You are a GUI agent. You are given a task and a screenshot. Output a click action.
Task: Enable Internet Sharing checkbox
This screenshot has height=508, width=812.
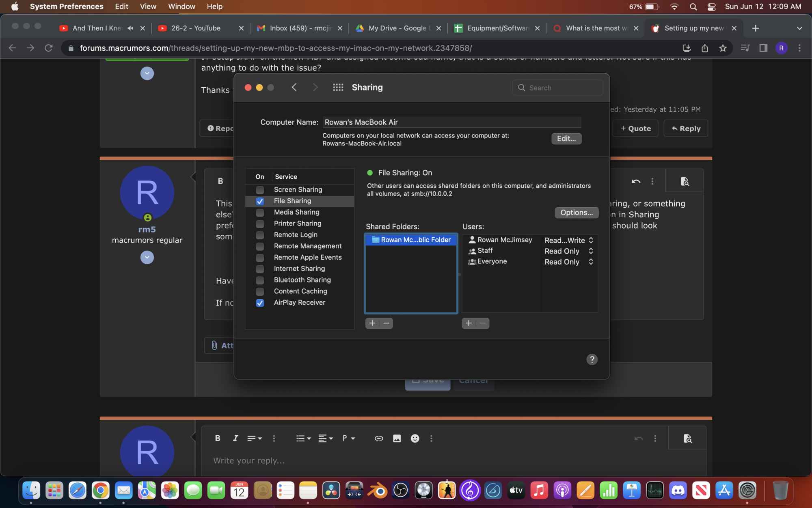260,269
